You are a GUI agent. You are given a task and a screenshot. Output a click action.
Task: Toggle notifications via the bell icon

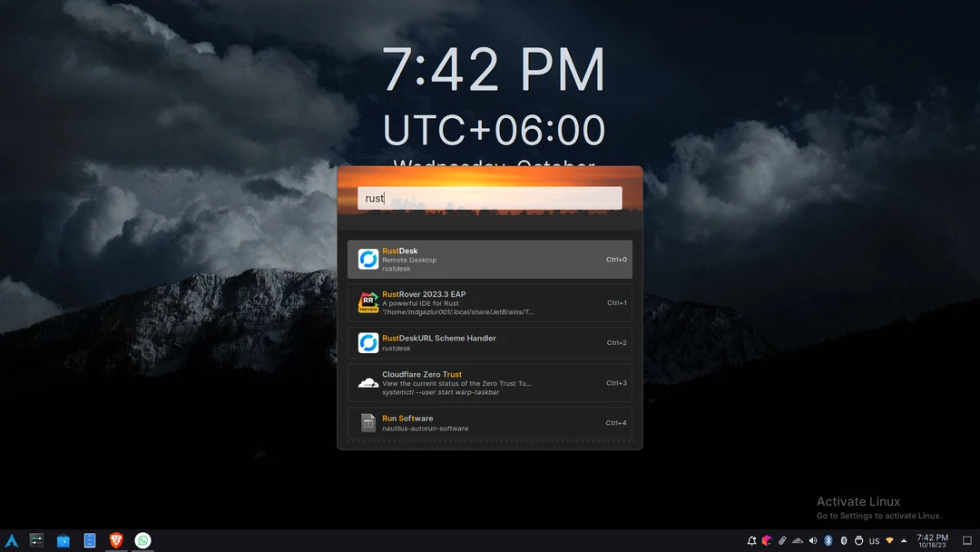tap(751, 540)
